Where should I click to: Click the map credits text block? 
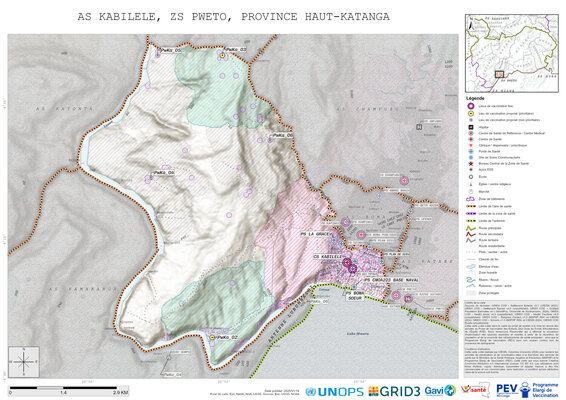click(x=511, y=339)
